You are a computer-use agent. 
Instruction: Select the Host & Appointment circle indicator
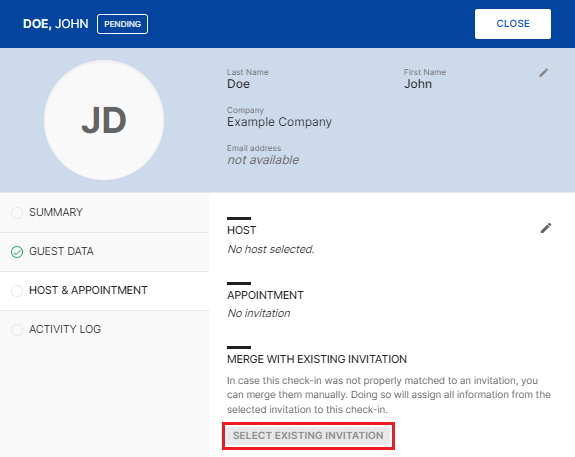click(17, 291)
